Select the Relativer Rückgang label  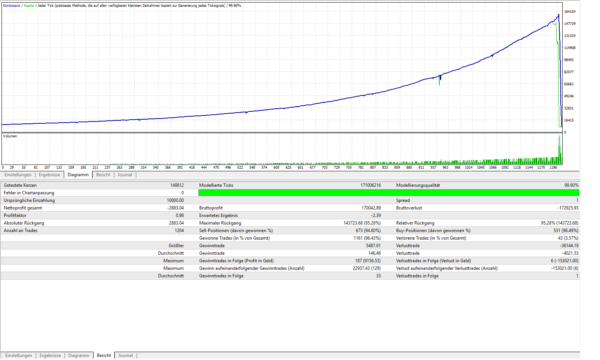pos(415,223)
